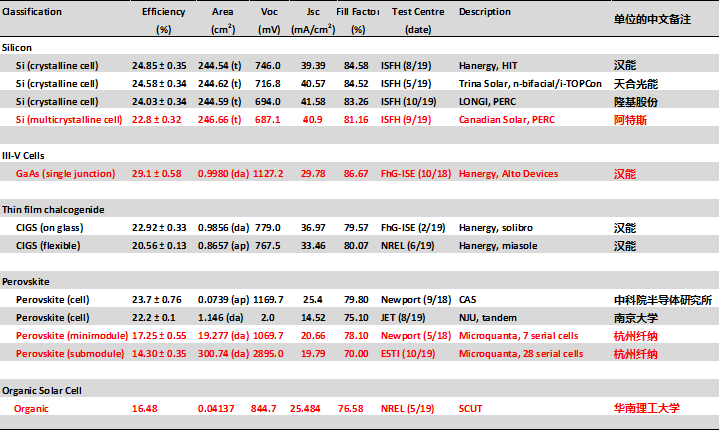
Task: Select area cell 244.54 (t)
Action: 219,66
